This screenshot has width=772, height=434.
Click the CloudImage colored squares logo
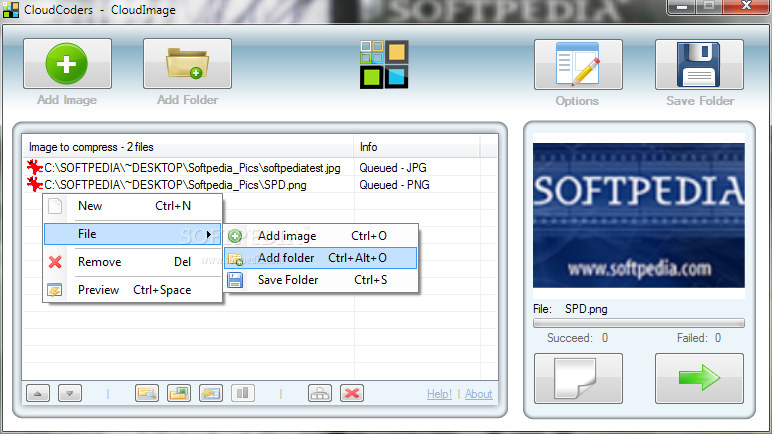[384, 65]
